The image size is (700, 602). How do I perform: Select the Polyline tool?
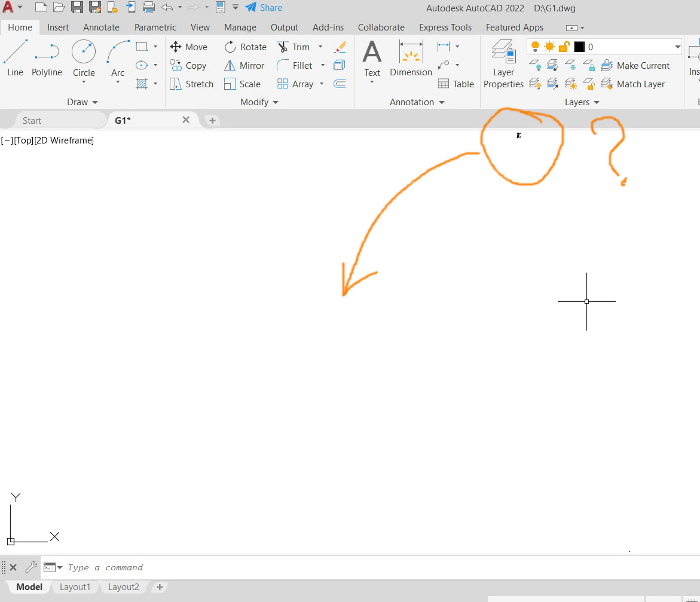[47, 57]
